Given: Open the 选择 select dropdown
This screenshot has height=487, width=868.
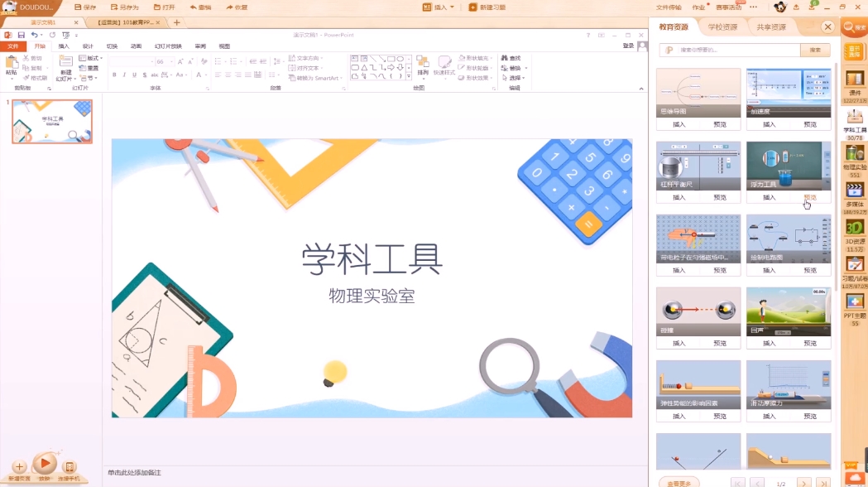Looking at the screenshot, I should point(513,78).
